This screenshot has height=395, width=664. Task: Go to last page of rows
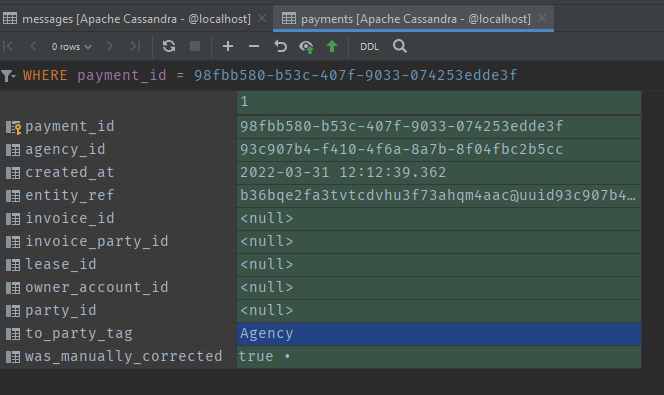pos(135,46)
